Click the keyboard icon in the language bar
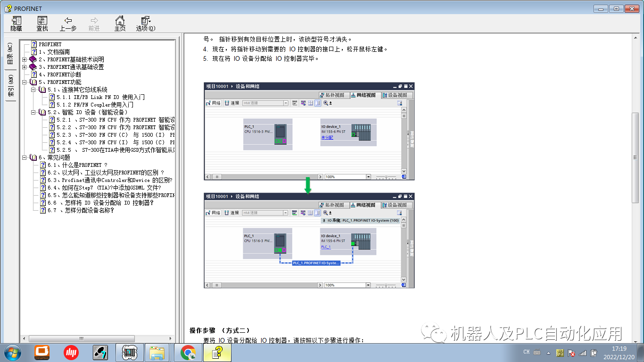Image resolution: width=644 pixels, height=362 pixels. coord(537,352)
